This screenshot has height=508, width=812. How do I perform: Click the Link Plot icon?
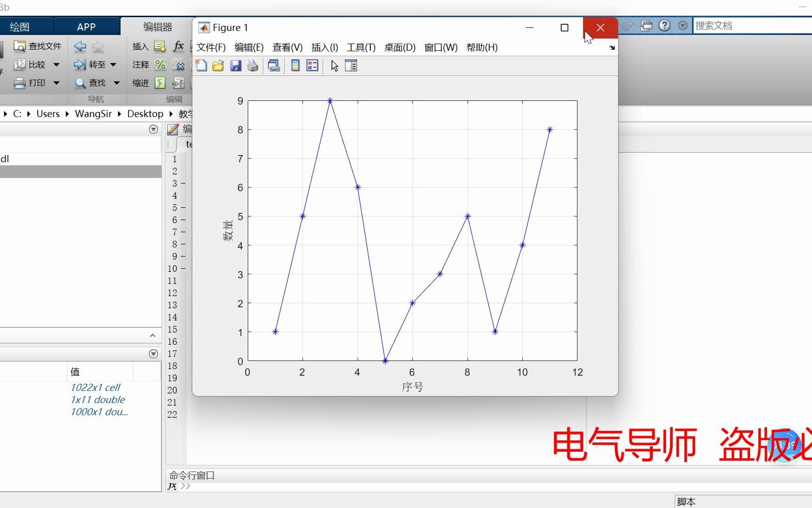(x=274, y=65)
